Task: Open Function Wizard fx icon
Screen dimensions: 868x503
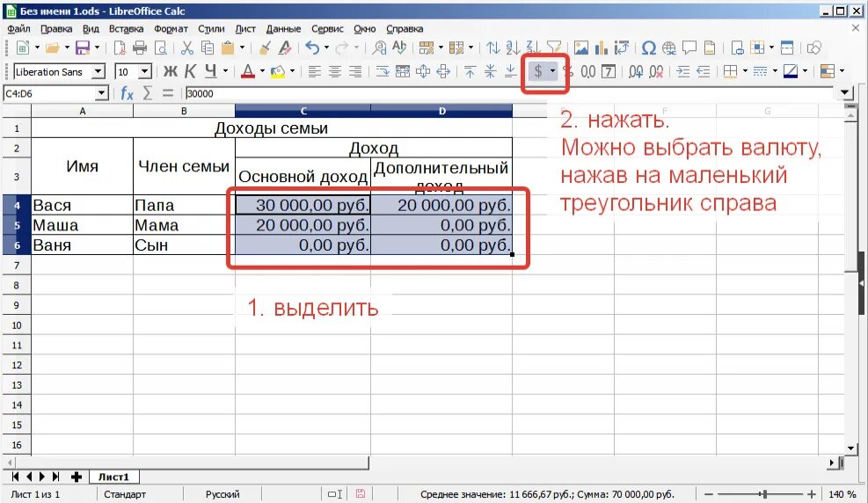Action: 127,93
